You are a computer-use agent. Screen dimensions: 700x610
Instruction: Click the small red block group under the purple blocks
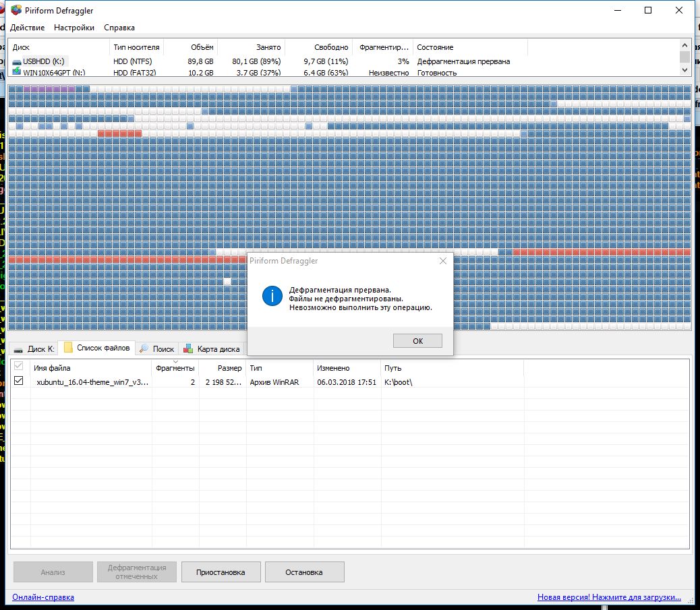119,133
